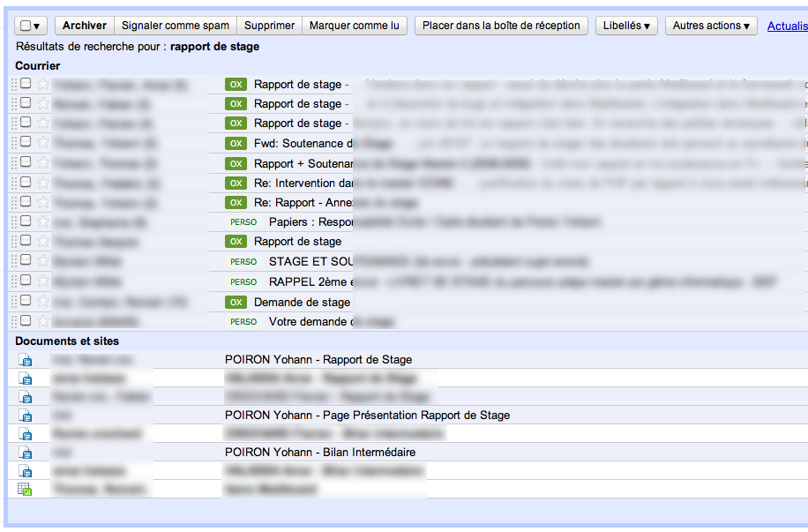Select the 'Papiers : Respon...' email checkbox
Screen dimensions: 808x532
coord(26,221)
